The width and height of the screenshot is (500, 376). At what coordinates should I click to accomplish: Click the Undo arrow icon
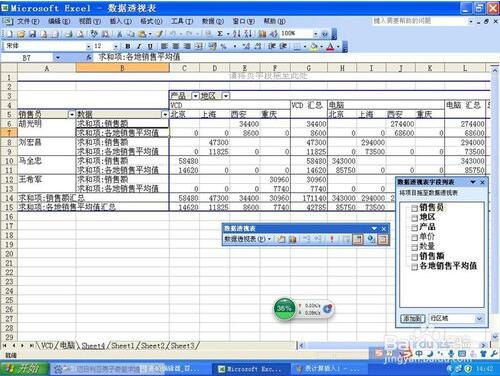tap(173, 34)
